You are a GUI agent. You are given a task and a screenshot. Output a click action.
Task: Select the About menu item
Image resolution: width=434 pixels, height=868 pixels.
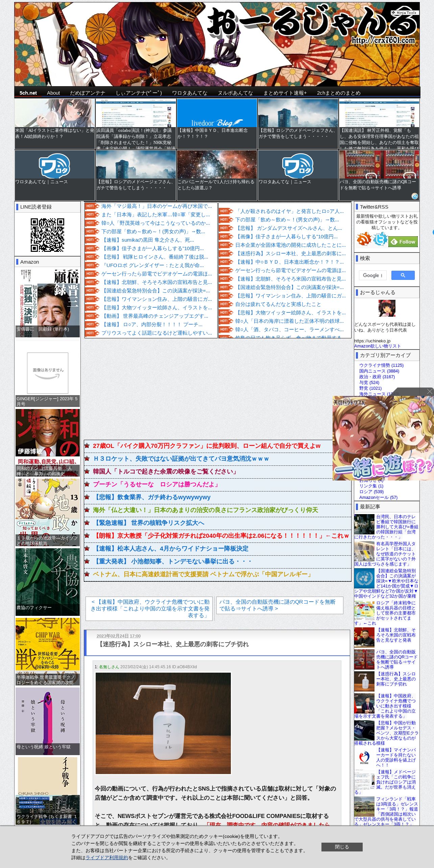[53, 93]
